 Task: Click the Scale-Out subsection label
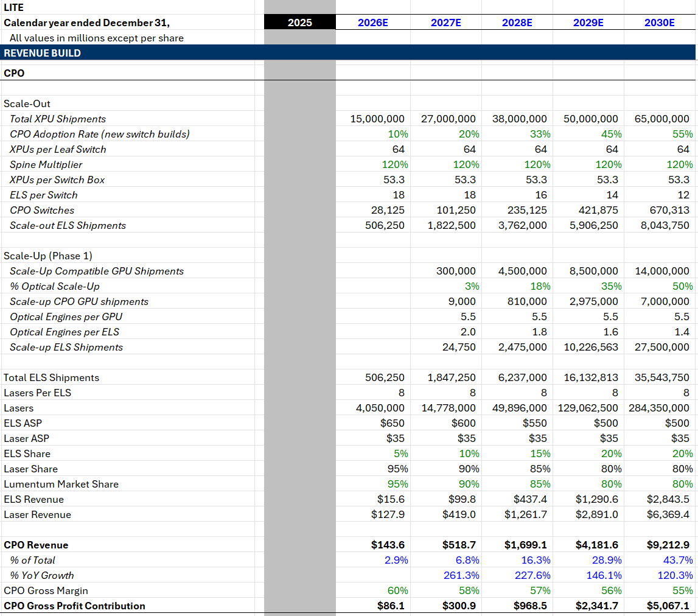27,103
